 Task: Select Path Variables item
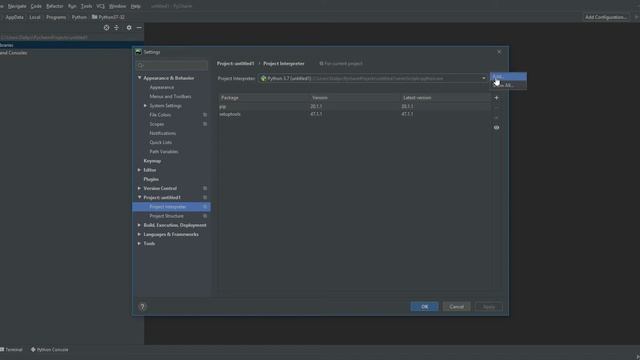click(x=164, y=152)
